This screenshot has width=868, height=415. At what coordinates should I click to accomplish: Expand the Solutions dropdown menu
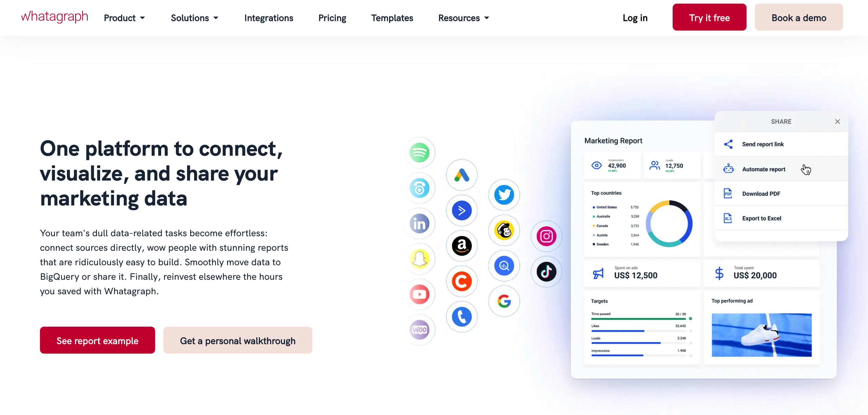click(x=194, y=18)
